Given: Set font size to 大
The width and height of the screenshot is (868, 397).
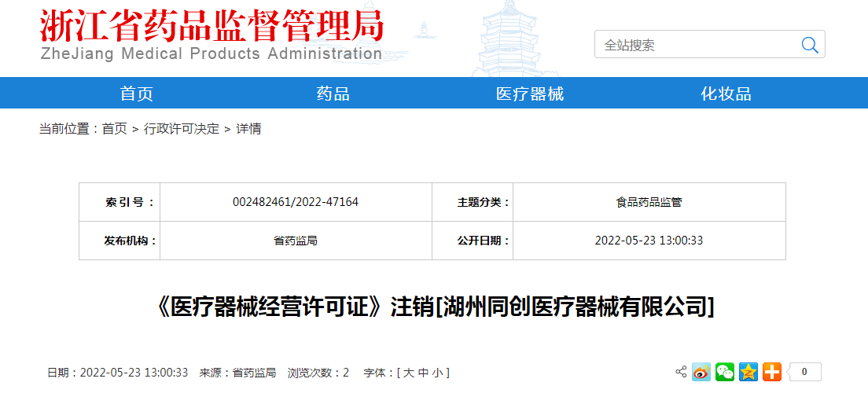Looking at the screenshot, I should click(408, 373).
